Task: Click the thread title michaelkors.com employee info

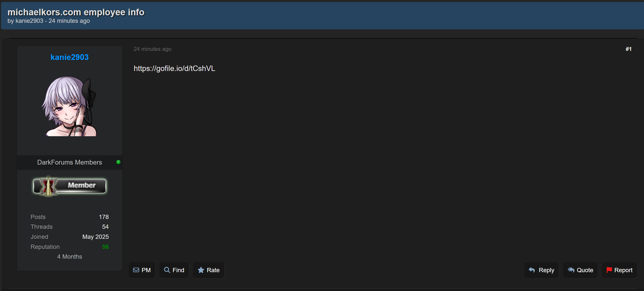Action: coord(76,12)
